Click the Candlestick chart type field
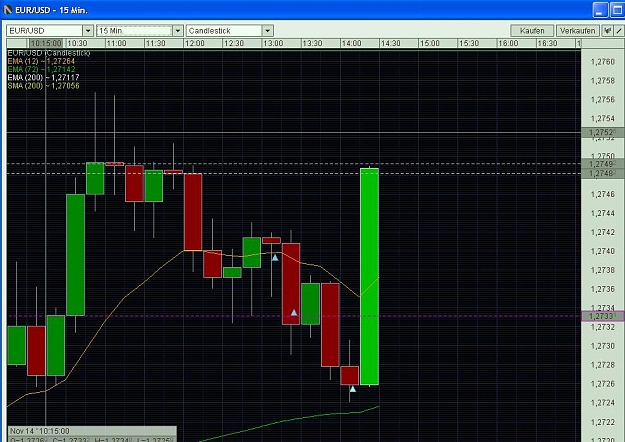Image resolution: width=625 pixels, height=442 pixels. click(224, 31)
